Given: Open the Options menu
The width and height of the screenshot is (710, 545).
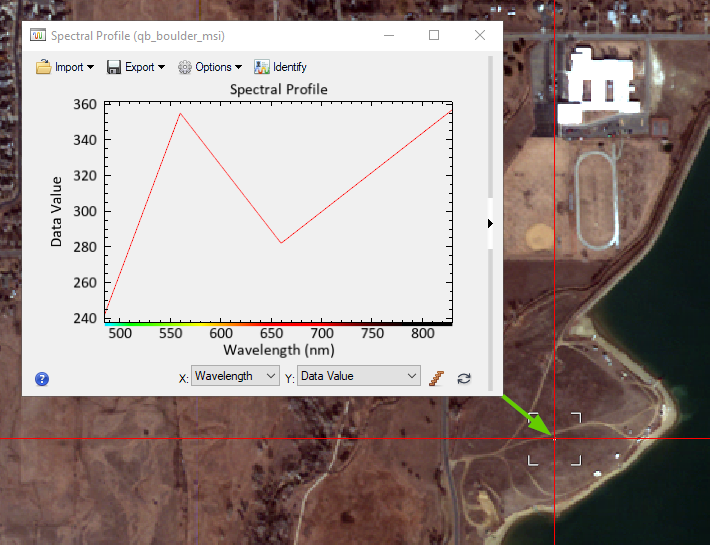Looking at the screenshot, I should (210, 67).
